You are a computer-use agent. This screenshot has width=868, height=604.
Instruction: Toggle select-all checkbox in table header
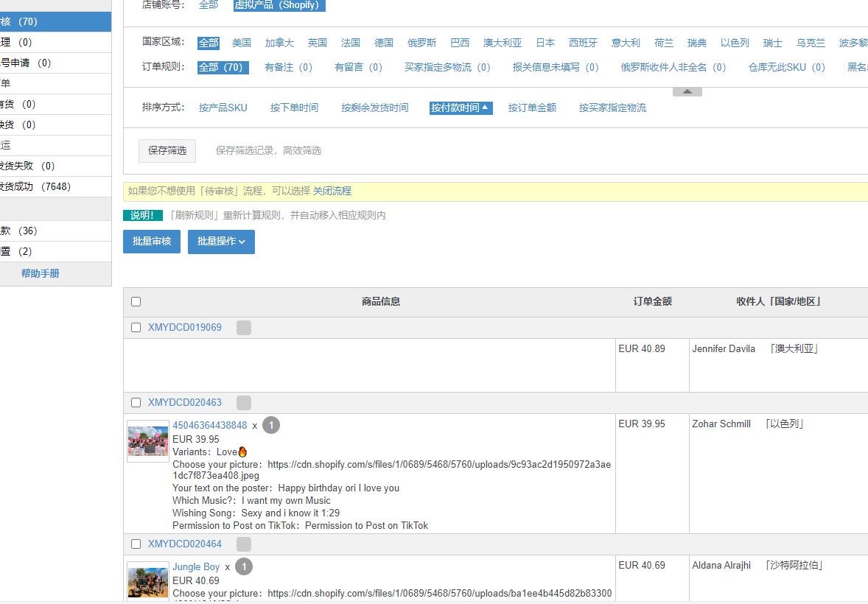(x=136, y=301)
